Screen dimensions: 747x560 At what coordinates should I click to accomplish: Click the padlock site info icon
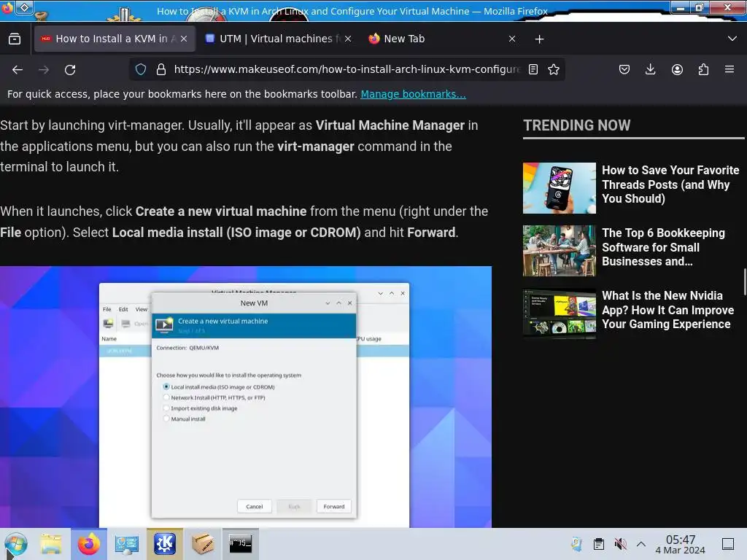pyautogui.click(x=161, y=69)
